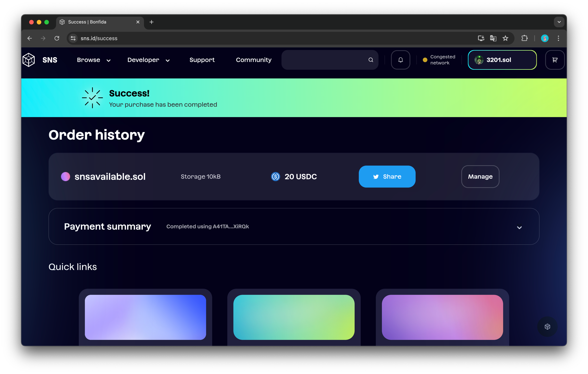Viewport: 588px width, 374px height.
Task: Bookmark this page with star icon
Action: 505,38
